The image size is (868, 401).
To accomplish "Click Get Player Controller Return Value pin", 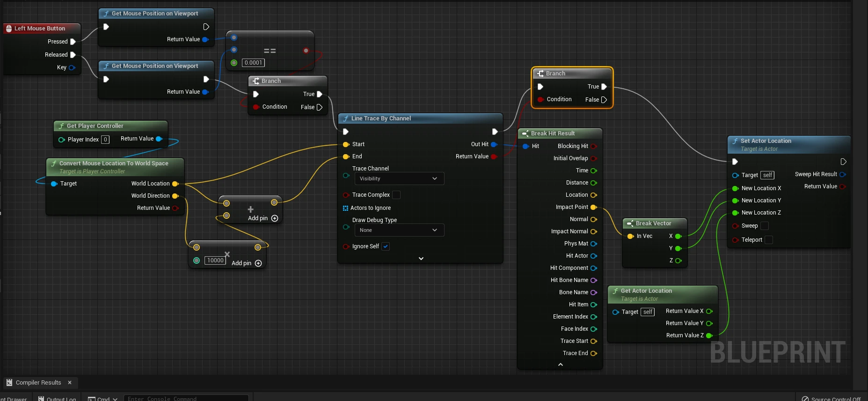I will tap(159, 139).
